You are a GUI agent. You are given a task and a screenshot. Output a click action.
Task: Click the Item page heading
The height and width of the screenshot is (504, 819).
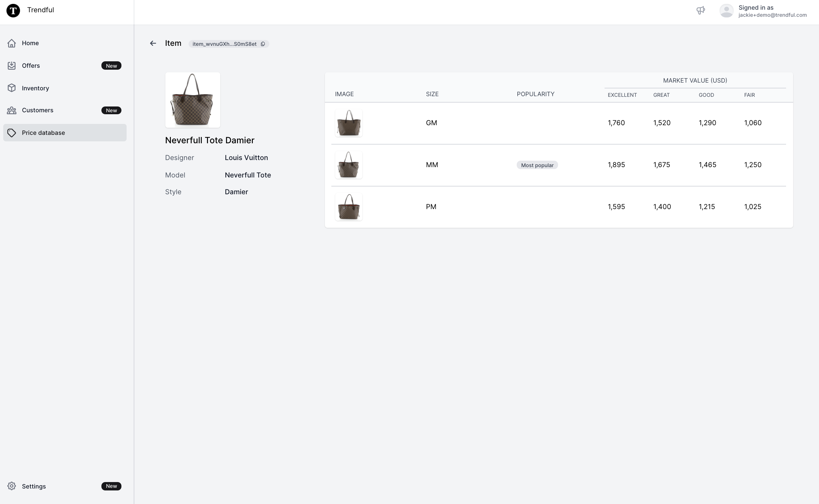tap(173, 43)
